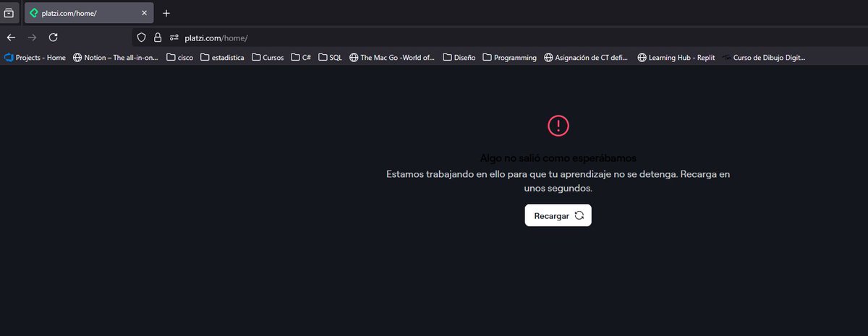
Task: Open a new tab with plus button
Action: click(166, 13)
